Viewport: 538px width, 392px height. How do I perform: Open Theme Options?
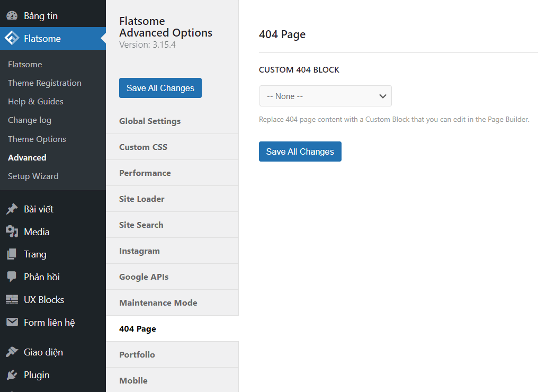point(37,139)
